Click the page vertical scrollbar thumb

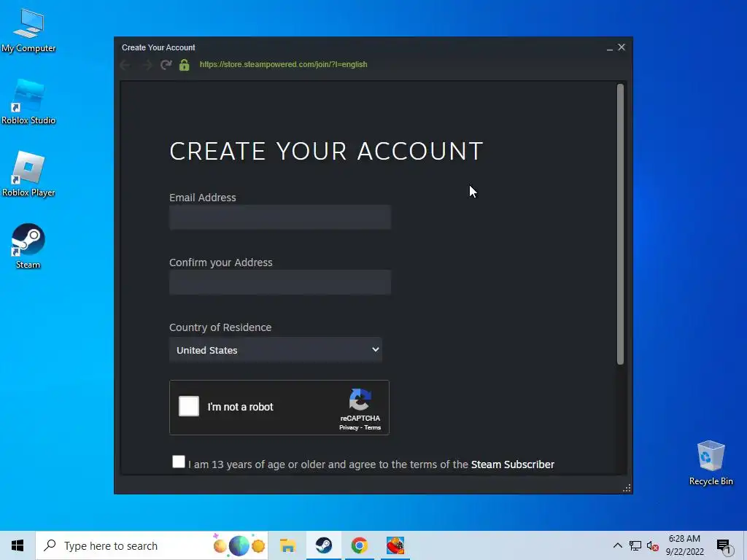coord(620,225)
